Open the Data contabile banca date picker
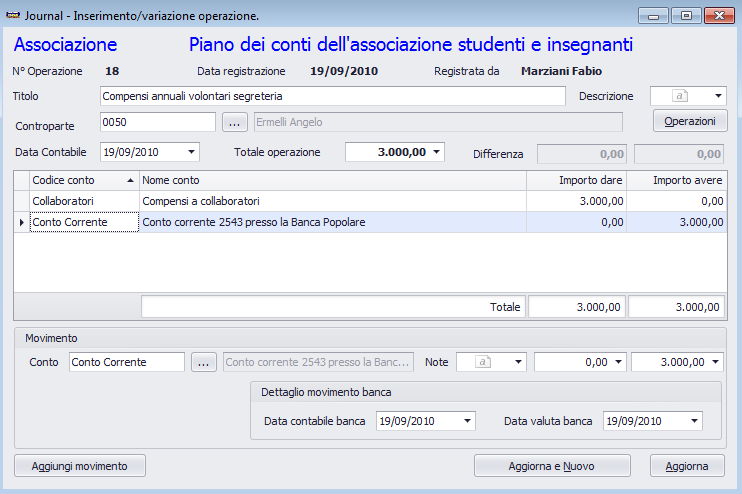Image resolution: width=742 pixels, height=494 pixels. [x=468, y=421]
